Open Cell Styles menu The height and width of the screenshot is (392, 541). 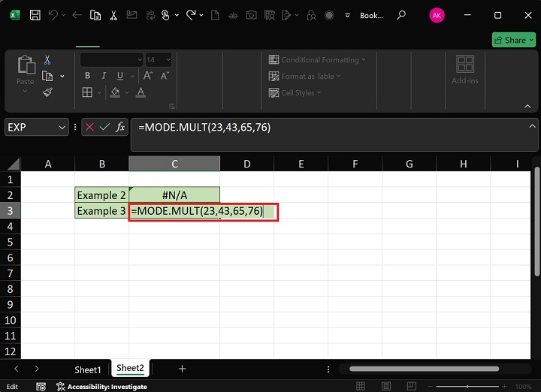tap(295, 92)
